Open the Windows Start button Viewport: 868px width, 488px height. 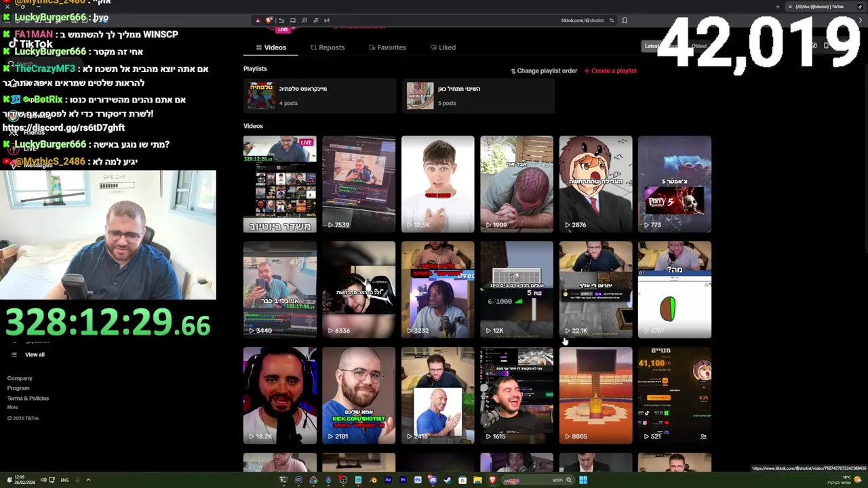[x=583, y=480]
